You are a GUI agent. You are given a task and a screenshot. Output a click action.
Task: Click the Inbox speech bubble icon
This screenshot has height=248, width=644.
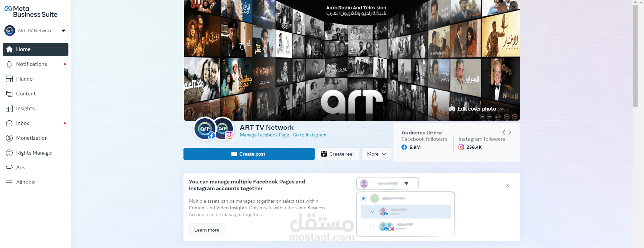pyautogui.click(x=9, y=123)
